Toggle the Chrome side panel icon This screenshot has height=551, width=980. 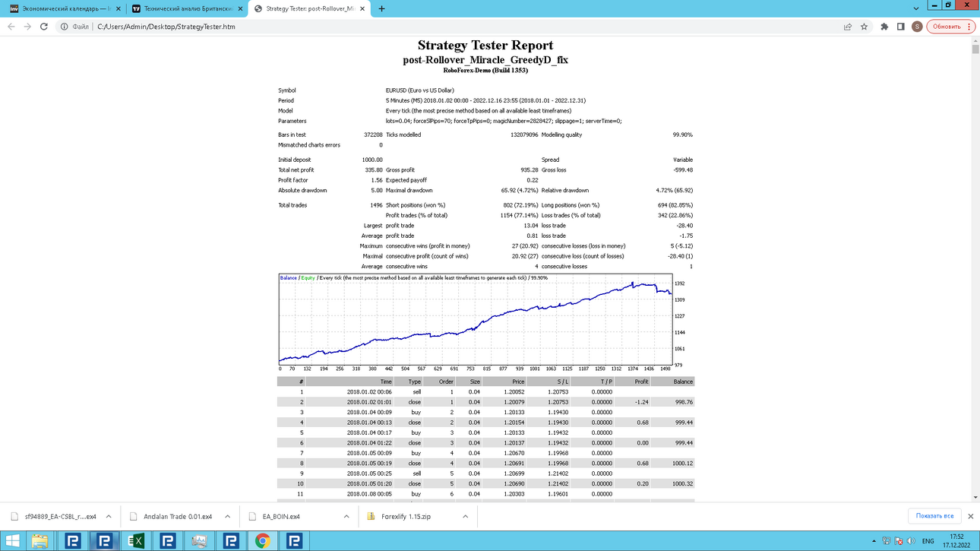pos(900,27)
